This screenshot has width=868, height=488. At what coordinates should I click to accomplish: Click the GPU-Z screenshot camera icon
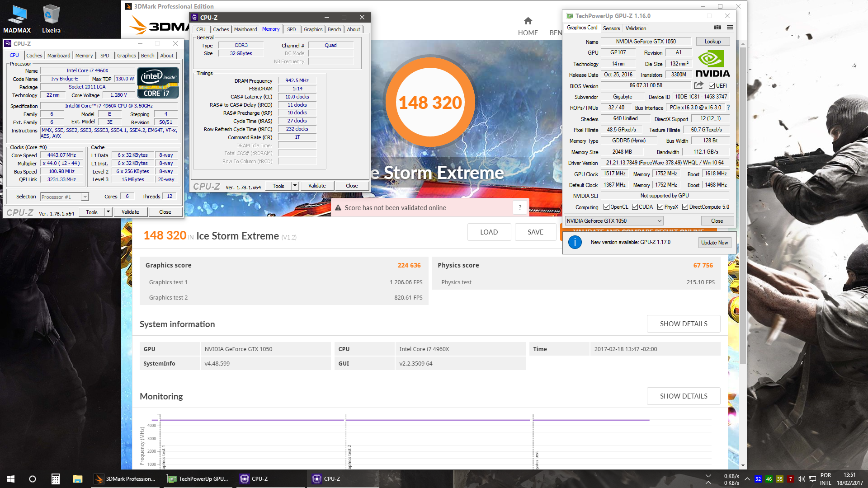click(717, 28)
